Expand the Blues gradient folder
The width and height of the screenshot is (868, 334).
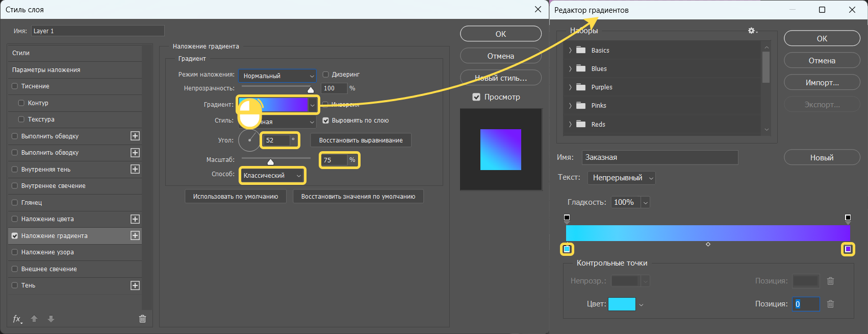(570, 69)
